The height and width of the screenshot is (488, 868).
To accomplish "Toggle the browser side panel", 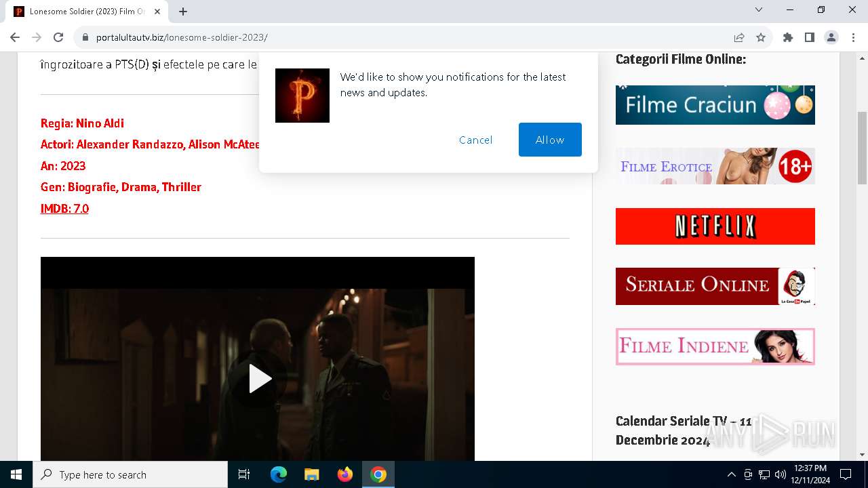I will tap(810, 38).
